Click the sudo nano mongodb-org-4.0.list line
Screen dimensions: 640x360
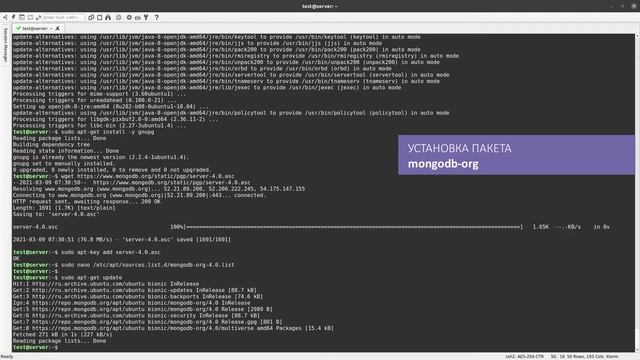click(x=124, y=264)
